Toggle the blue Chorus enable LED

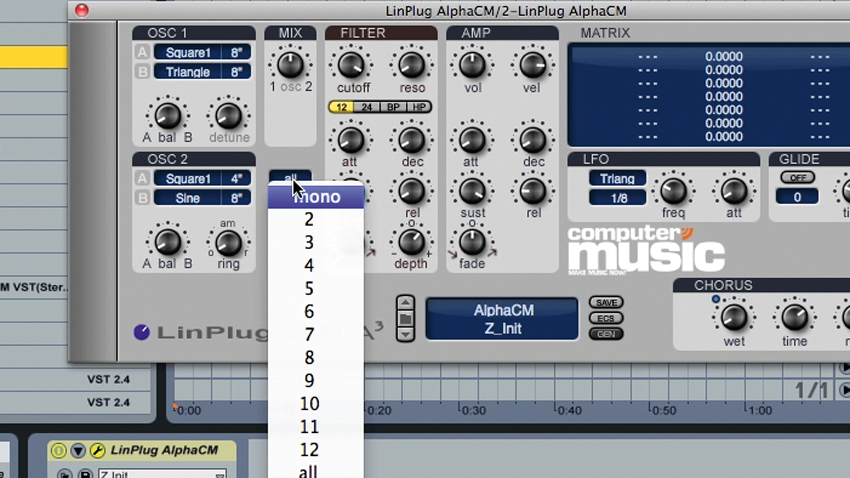point(716,299)
